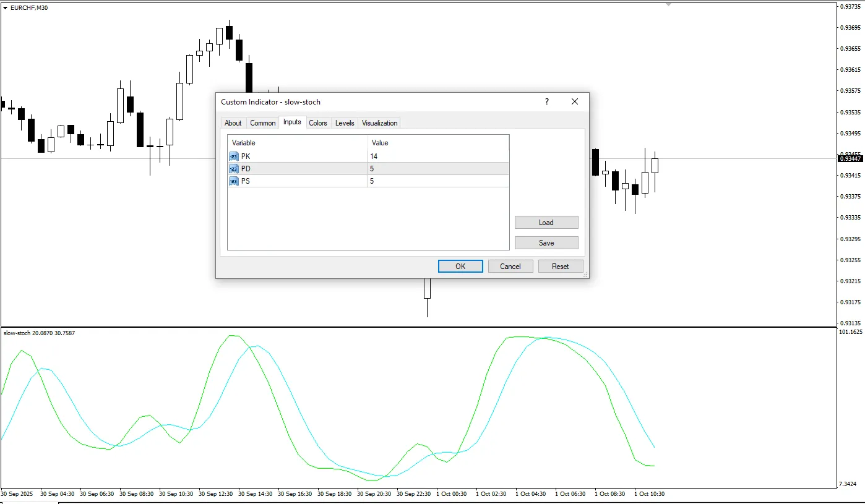Go to the Levels tab
The width and height of the screenshot is (865, 504).
click(345, 123)
